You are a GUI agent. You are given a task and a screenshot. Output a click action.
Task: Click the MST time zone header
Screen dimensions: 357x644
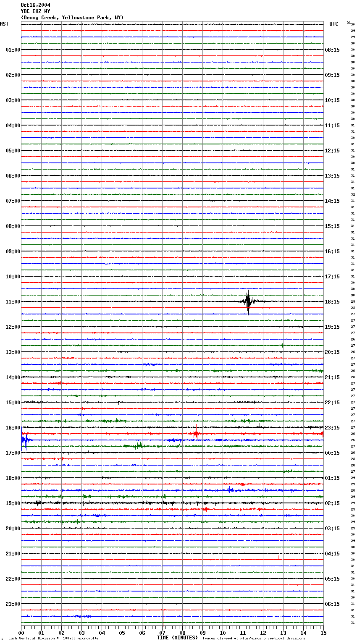click(4, 24)
